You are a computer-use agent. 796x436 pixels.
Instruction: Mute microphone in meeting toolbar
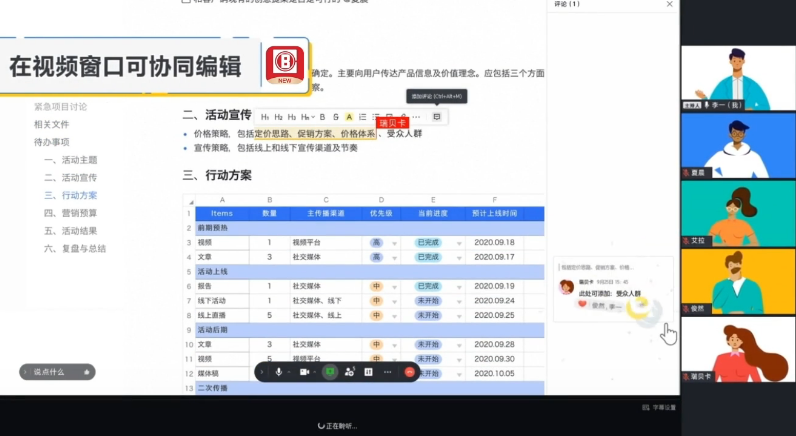pyautogui.click(x=278, y=371)
